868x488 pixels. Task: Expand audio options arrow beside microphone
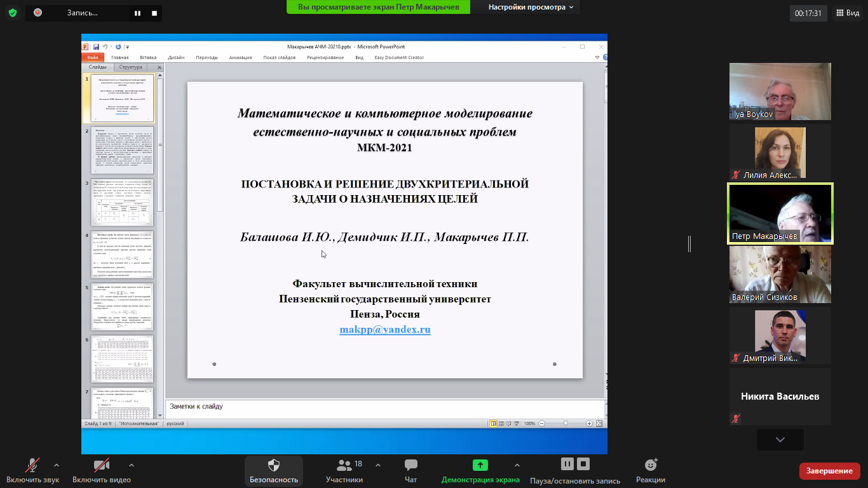point(57,464)
